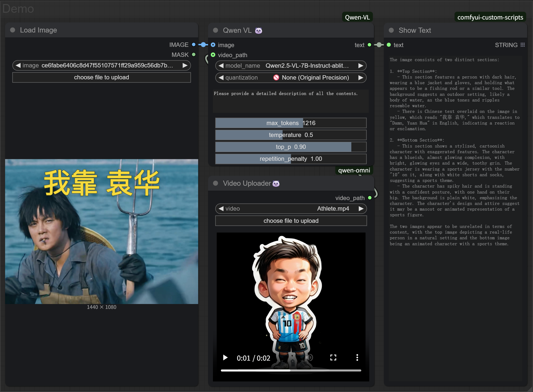Click the 0:01 / 0:02 video time display
Image resolution: width=533 pixels, height=392 pixels.
[254, 358]
